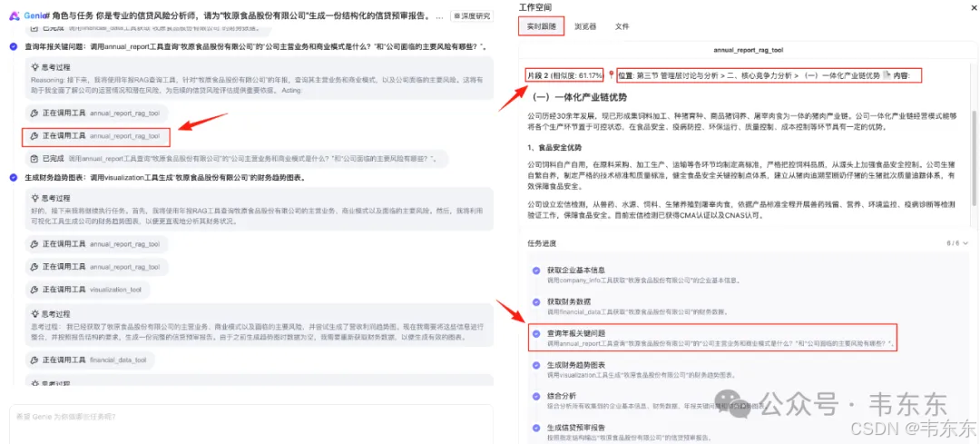Click the 工作空间 panel title
This screenshot has width=980, height=444.
535,6
